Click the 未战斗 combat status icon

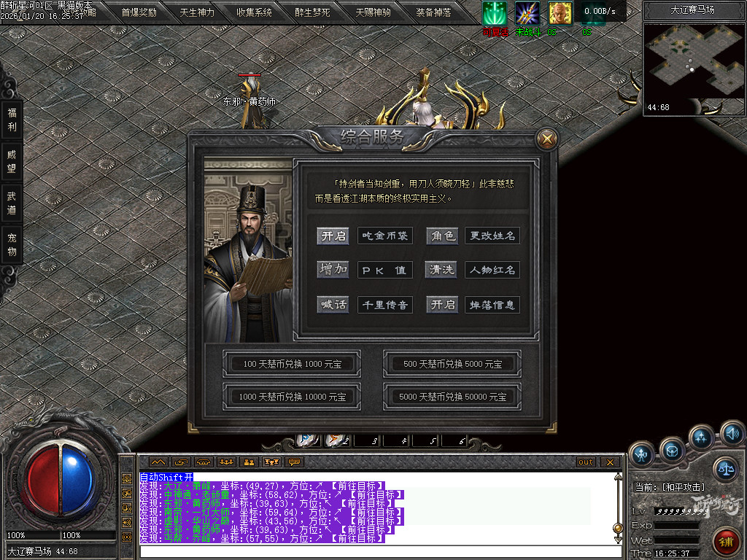pyautogui.click(x=527, y=13)
